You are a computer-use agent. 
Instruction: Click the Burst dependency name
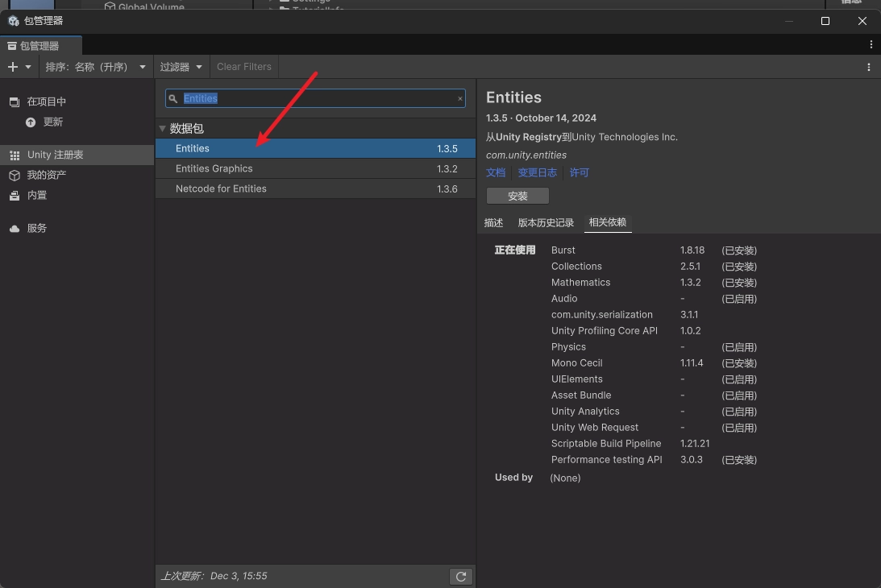(563, 250)
